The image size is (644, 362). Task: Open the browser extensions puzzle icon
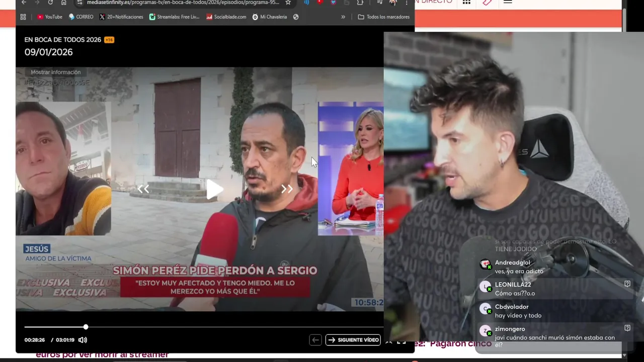[x=360, y=3]
